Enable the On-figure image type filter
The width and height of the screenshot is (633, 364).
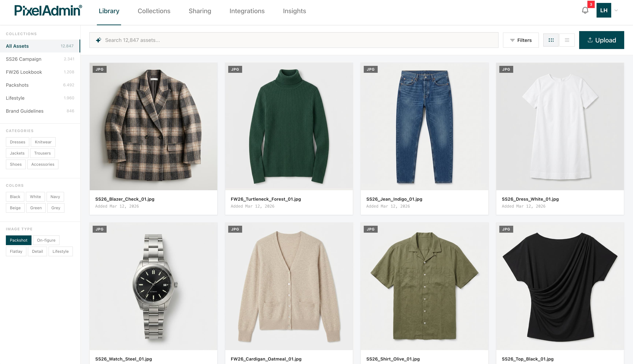(46, 240)
